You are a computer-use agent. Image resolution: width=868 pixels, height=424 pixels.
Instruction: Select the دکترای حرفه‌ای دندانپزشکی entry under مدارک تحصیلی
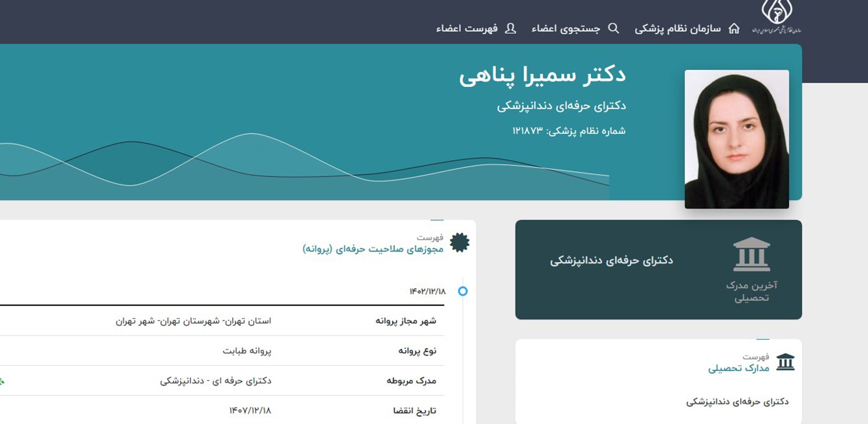click(737, 402)
